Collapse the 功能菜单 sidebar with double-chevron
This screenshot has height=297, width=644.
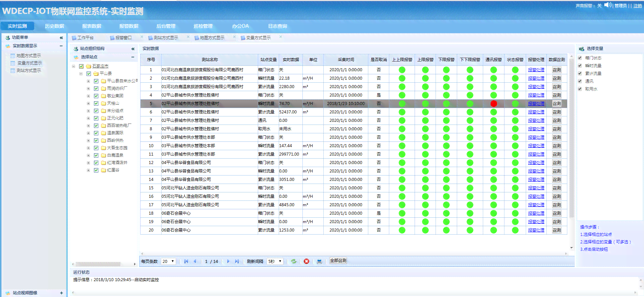pos(61,38)
